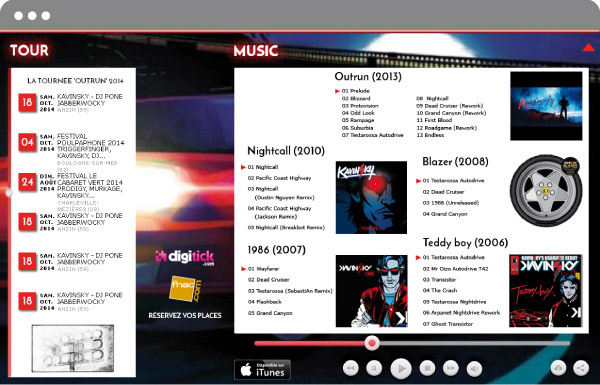600x385 pixels.
Task: Pause the current track
Action: coord(374,368)
